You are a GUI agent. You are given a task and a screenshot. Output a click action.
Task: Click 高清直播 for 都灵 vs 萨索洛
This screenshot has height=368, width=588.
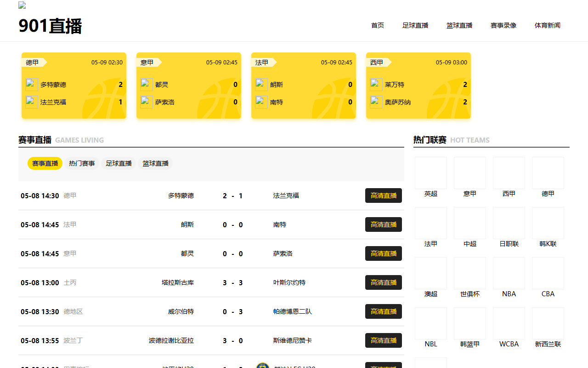click(384, 253)
